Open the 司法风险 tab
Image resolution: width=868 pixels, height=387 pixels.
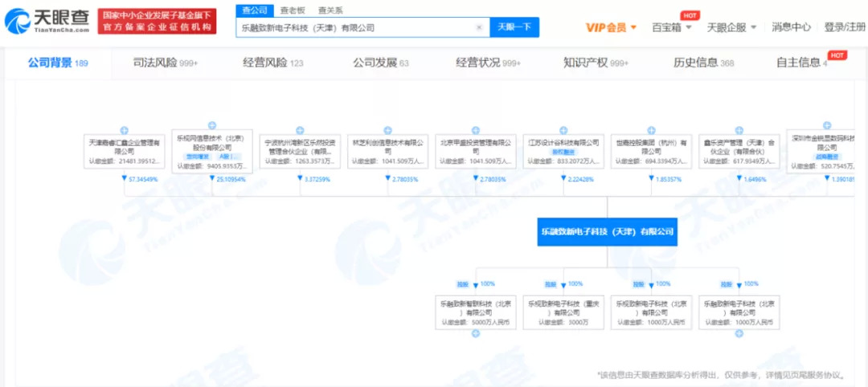pyautogui.click(x=166, y=63)
